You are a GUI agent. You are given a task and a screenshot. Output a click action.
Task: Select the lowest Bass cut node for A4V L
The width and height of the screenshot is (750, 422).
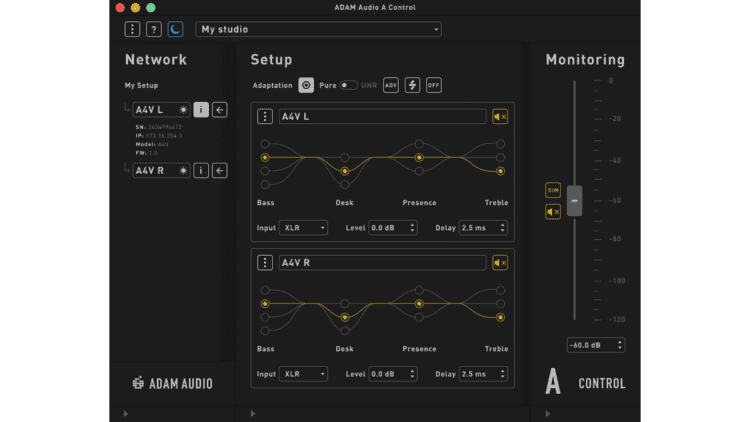click(x=265, y=184)
